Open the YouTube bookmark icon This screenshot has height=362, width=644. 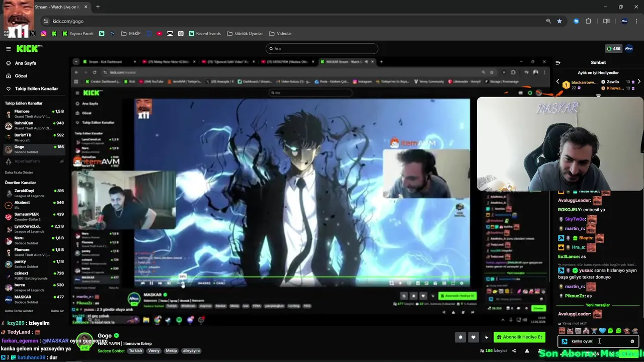(159, 34)
